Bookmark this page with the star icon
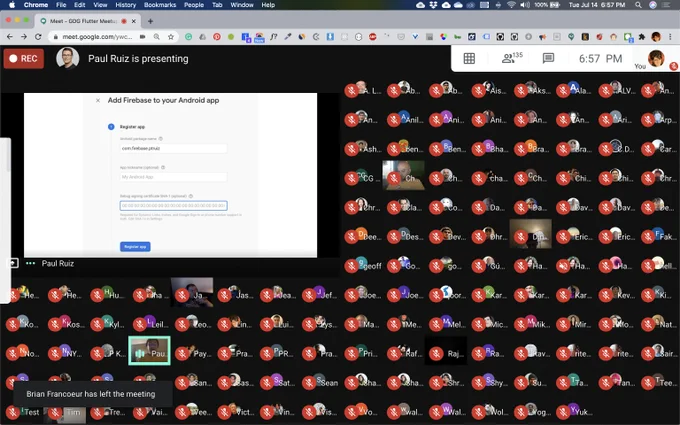This screenshot has width=680, height=425. click(x=171, y=37)
